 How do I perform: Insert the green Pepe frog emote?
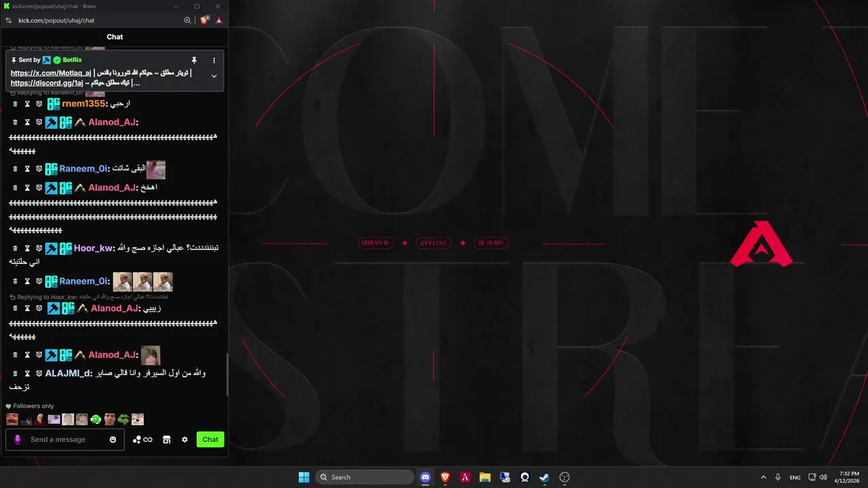coord(123,420)
